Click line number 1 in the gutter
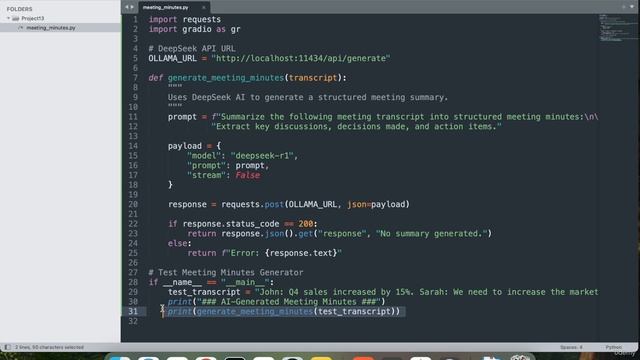This screenshot has width=640, height=360. [136, 20]
